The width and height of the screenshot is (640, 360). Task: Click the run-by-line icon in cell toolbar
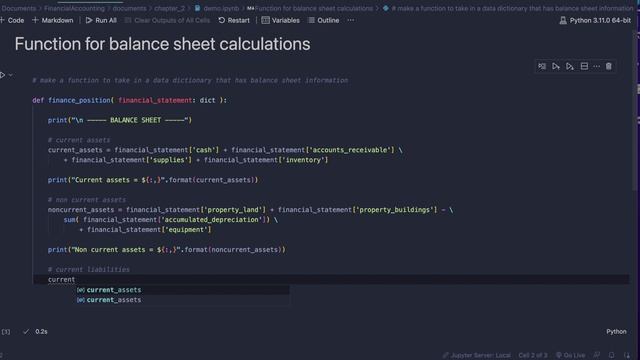pyautogui.click(x=542, y=66)
